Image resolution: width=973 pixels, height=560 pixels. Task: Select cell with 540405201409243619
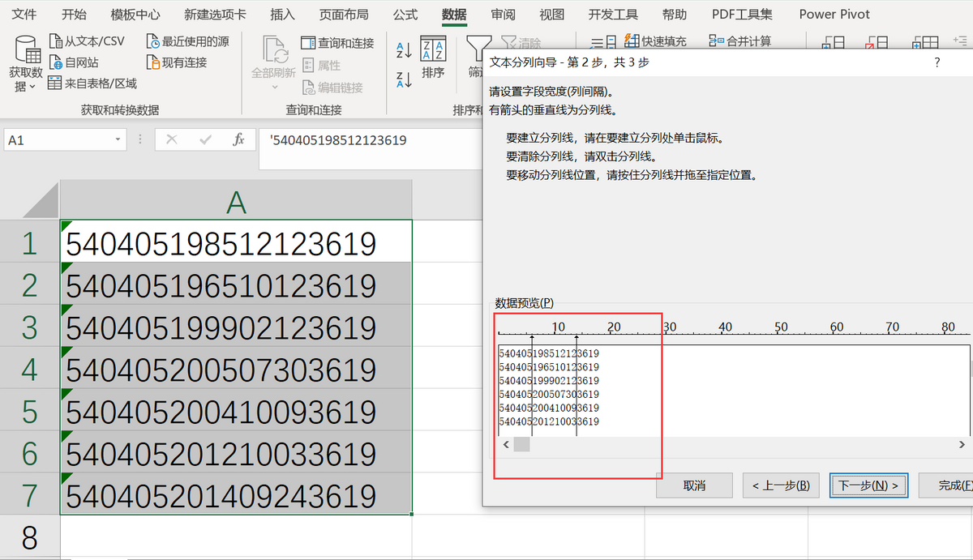tap(236, 494)
